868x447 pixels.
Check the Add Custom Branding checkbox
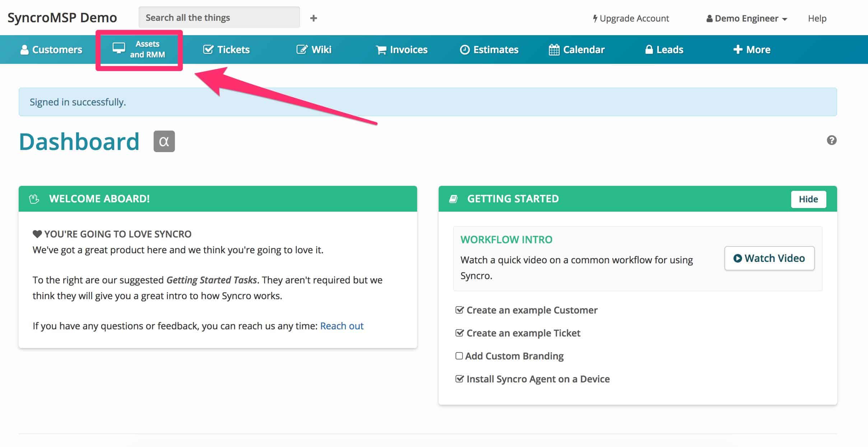pyautogui.click(x=459, y=356)
